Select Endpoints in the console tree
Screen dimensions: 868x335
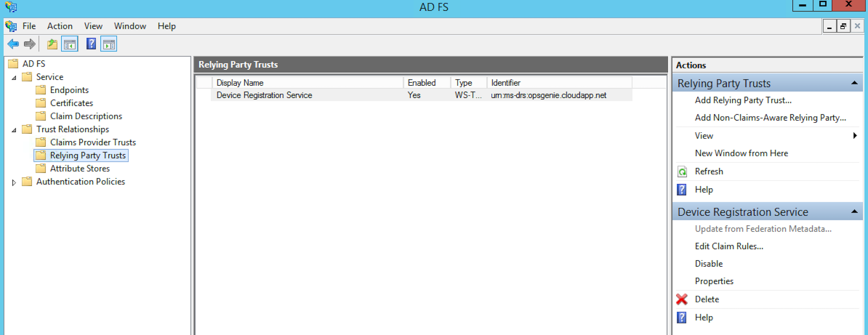point(69,90)
